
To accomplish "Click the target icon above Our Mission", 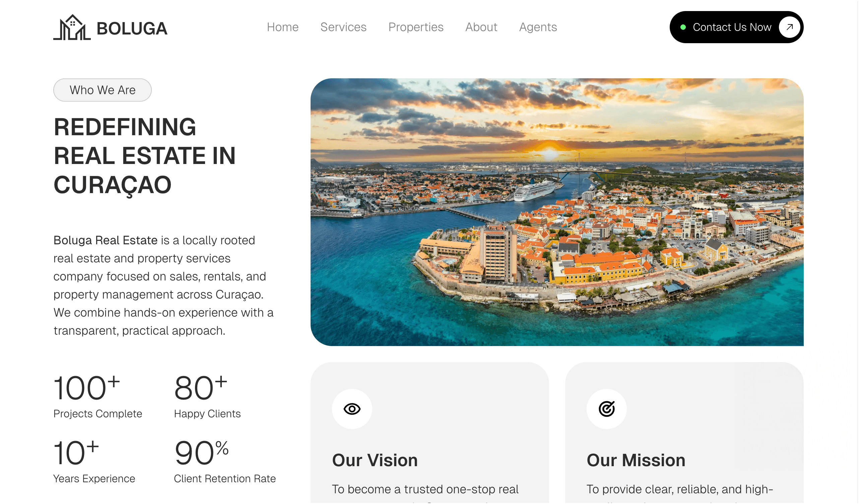I will [607, 409].
